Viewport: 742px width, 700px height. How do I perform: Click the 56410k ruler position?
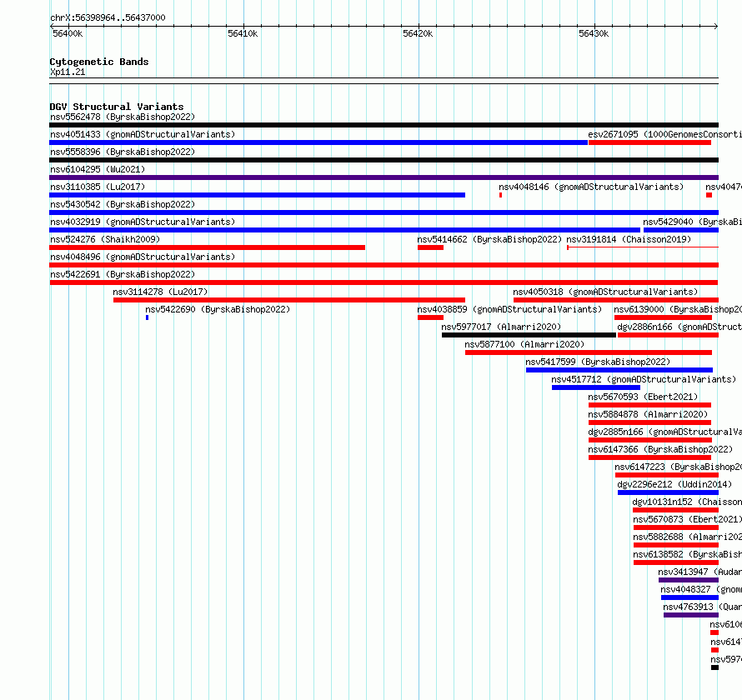pyautogui.click(x=243, y=33)
